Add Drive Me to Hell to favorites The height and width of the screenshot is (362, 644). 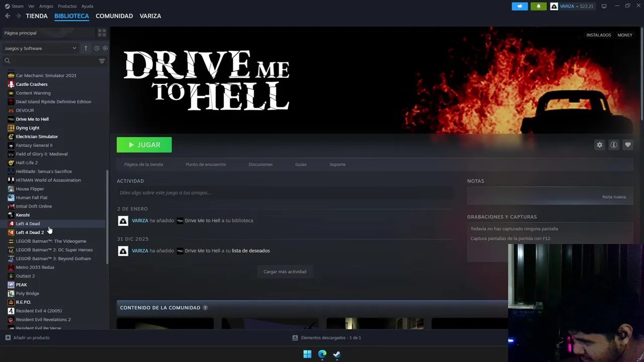628,145
